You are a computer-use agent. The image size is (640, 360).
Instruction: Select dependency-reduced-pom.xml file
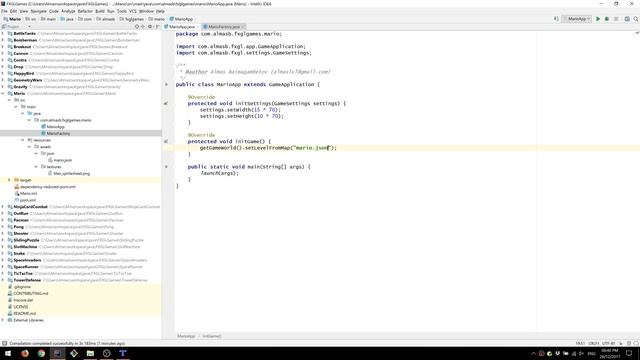coord(48,187)
